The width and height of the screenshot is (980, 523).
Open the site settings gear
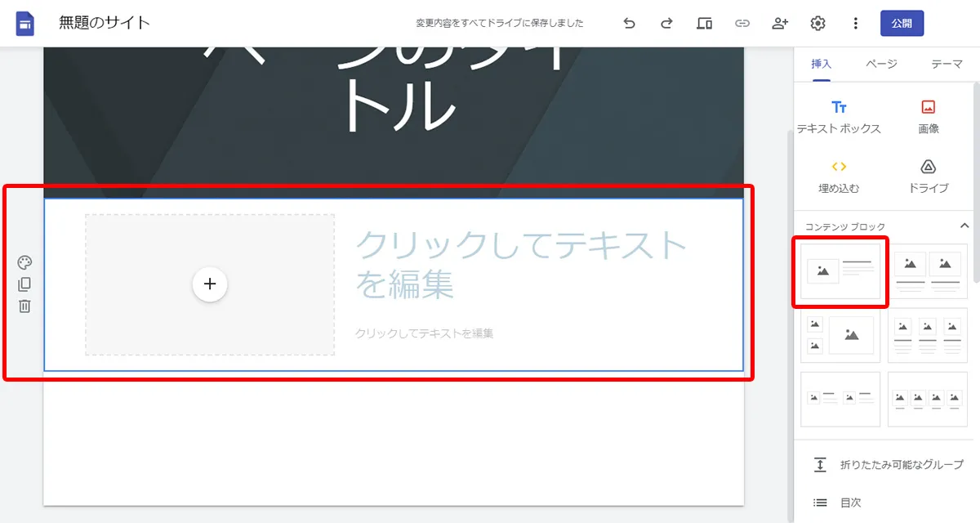coord(817,24)
